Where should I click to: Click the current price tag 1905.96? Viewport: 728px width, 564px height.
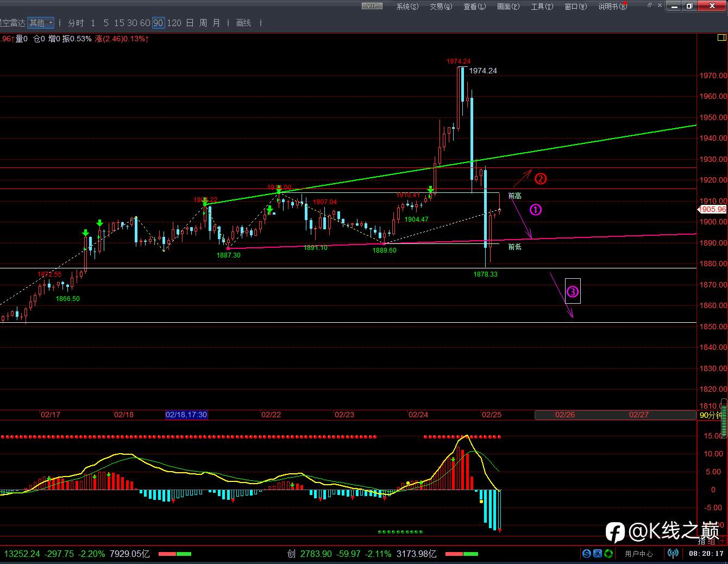712,209
